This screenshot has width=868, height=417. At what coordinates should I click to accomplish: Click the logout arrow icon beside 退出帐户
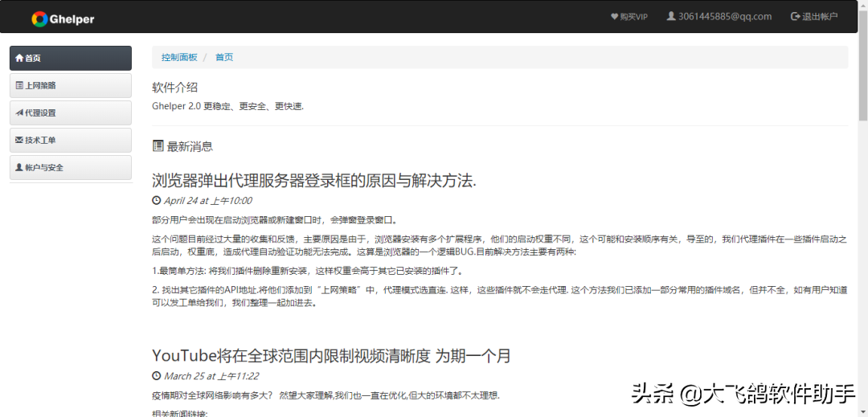(795, 17)
